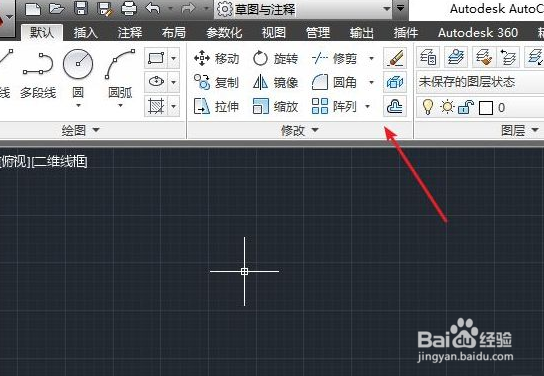Switch to the 注释 ribbon tab
The height and width of the screenshot is (376, 544).
(x=130, y=33)
